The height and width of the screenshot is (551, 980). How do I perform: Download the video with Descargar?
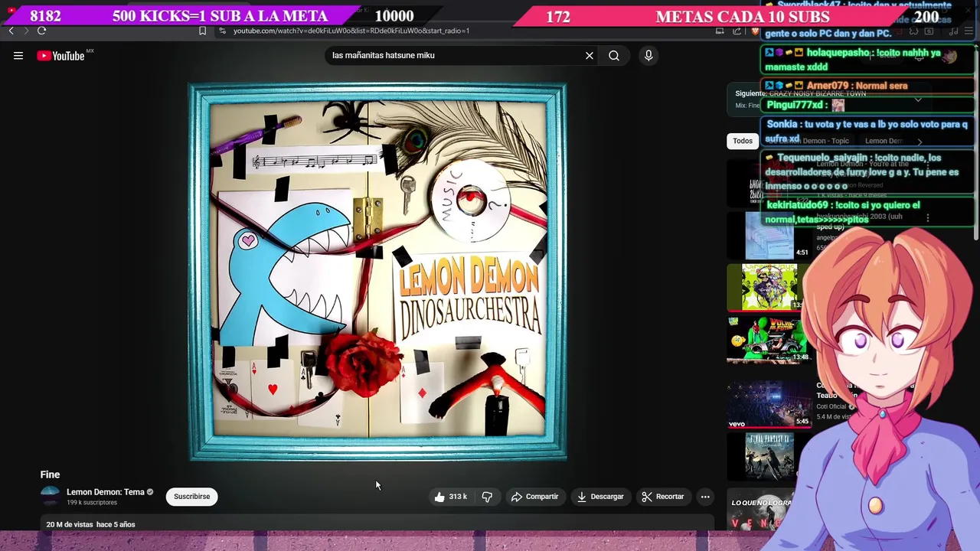click(x=600, y=497)
